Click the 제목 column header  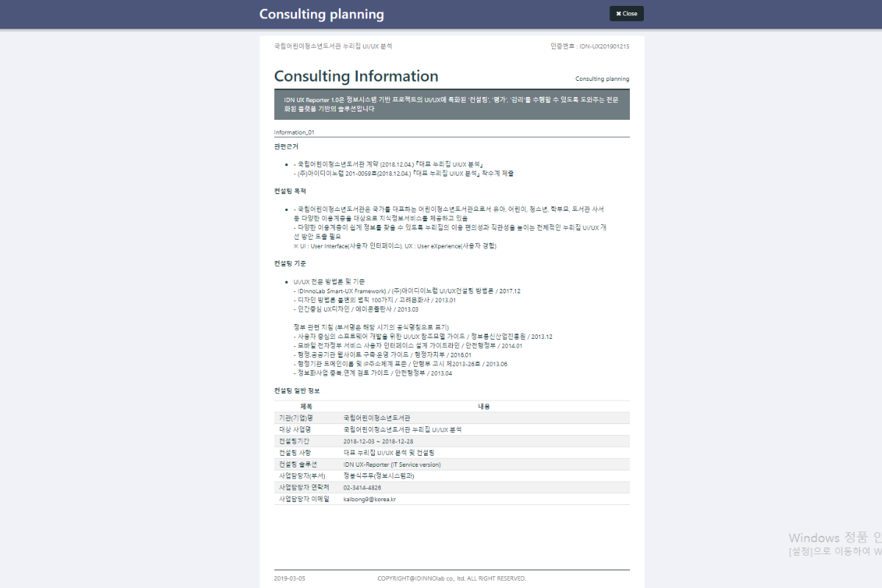point(306,406)
